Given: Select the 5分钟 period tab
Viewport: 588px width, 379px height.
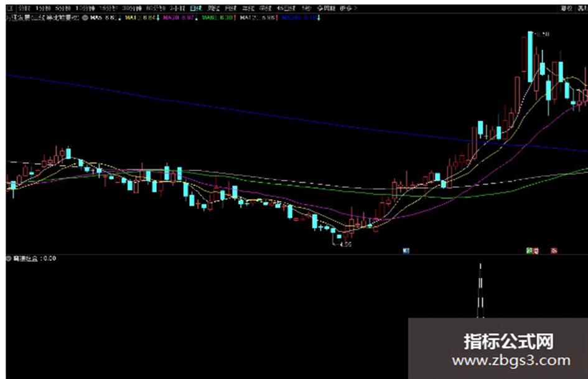Looking at the screenshot, I should tap(63, 8).
